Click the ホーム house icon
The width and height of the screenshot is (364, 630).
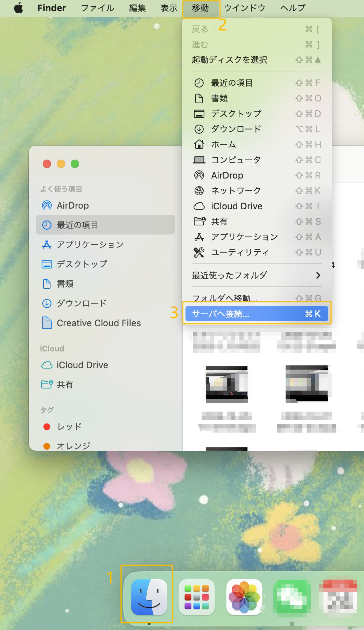pos(199,144)
